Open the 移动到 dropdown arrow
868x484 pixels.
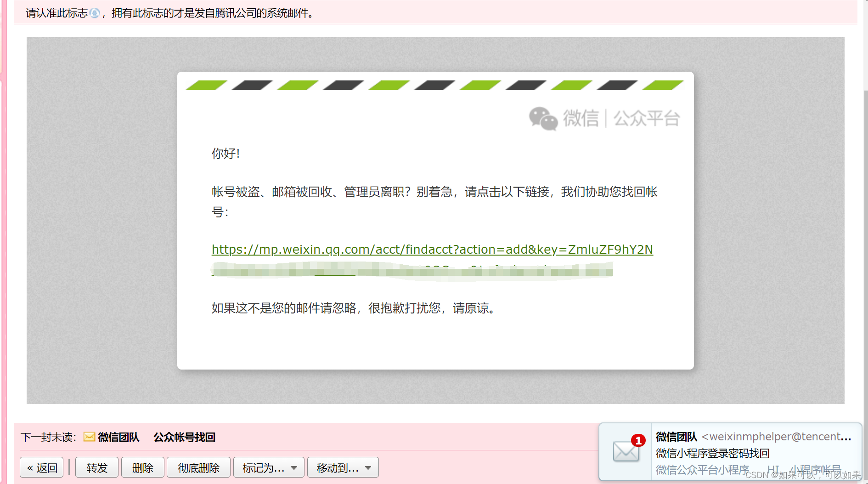pos(368,467)
